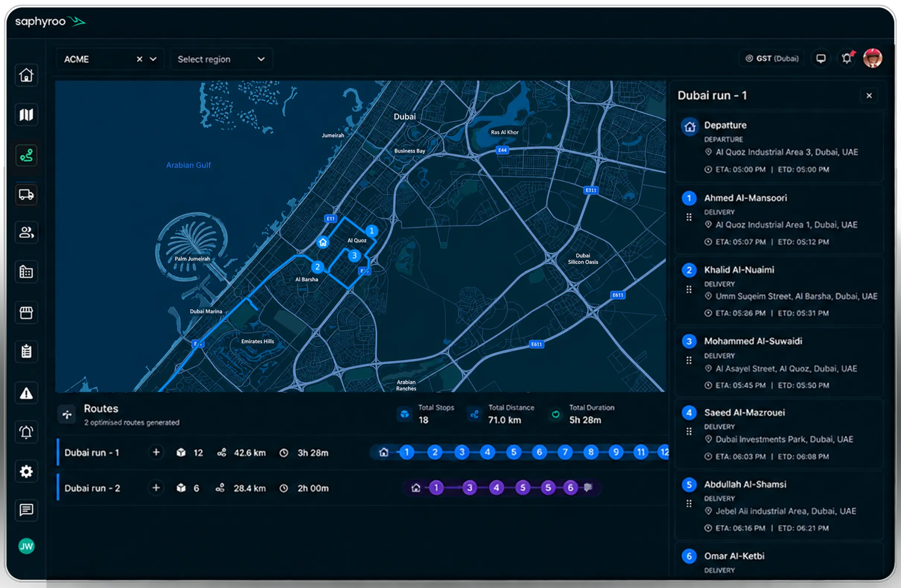The image size is (901, 588).
Task: Open the map view sidebar icon
Action: coord(26,115)
